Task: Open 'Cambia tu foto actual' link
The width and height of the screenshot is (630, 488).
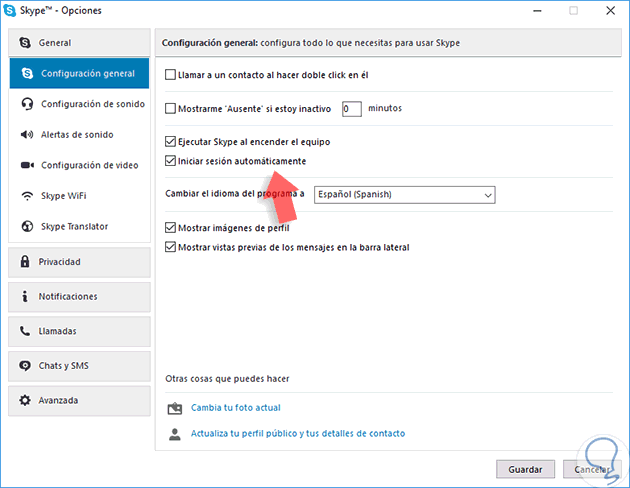Action: tap(236, 408)
